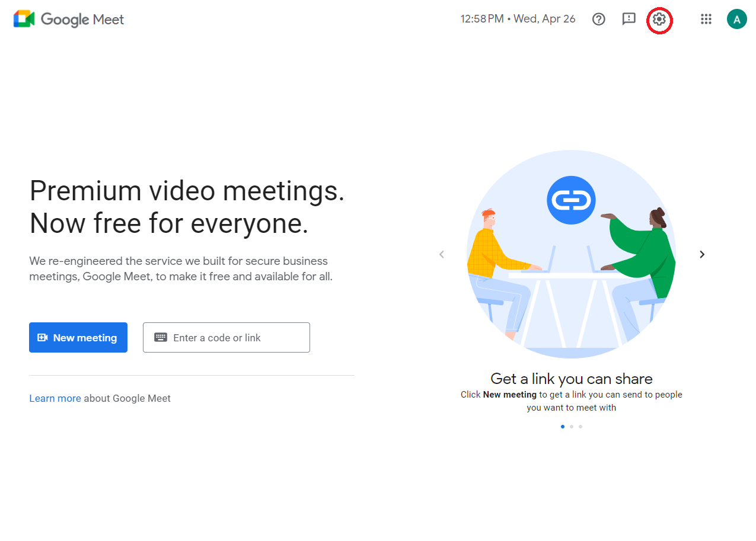This screenshot has width=756, height=541.
Task: Open the 'Learn more' link
Action: (x=55, y=398)
